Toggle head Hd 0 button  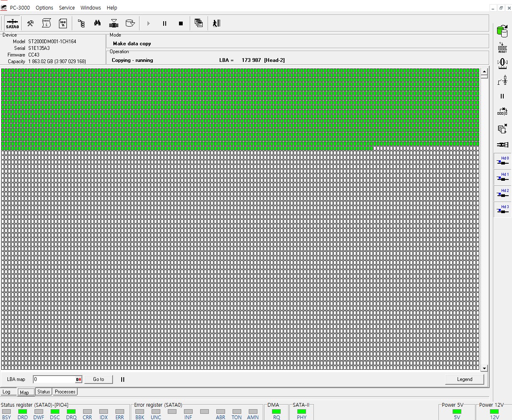pos(503,161)
